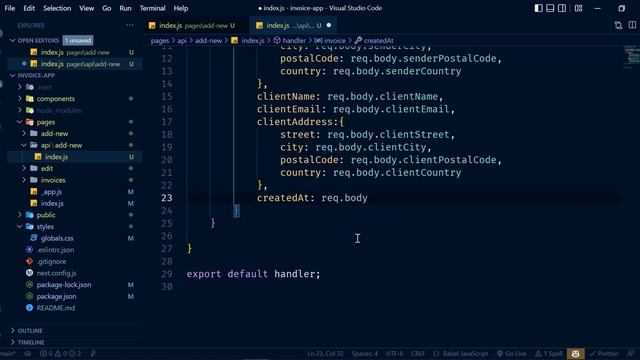Click the handler breadcrumb symbol
Screen dimensions: 640x360
click(x=290, y=40)
